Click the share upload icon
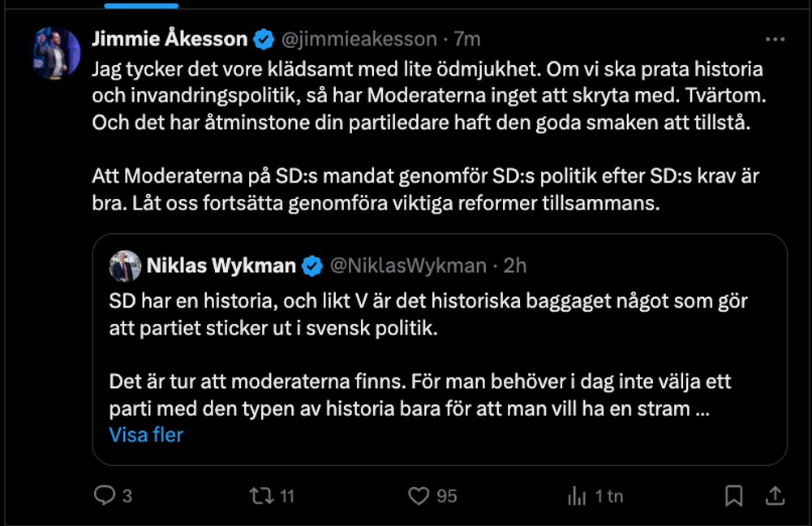812x526 pixels. [775, 495]
